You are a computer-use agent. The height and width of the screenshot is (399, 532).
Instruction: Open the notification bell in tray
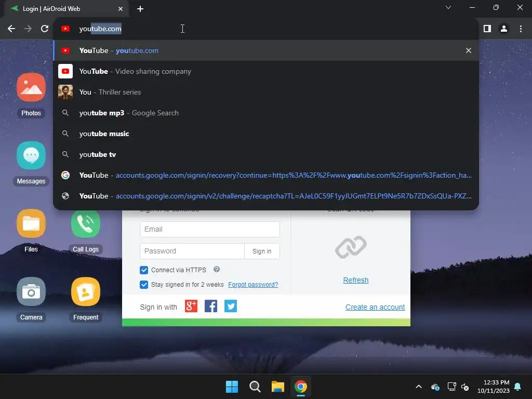[x=517, y=387]
